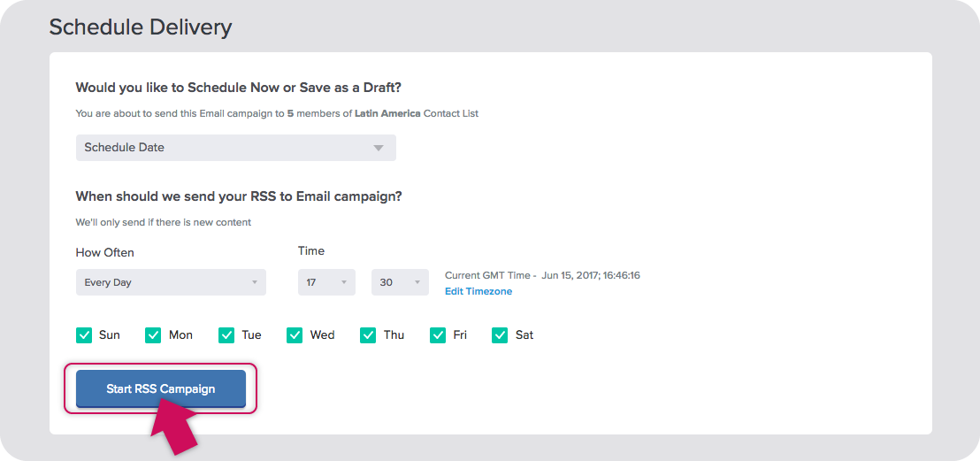
Task: Click the arrow icon beside minutes 30
Action: 417,283
